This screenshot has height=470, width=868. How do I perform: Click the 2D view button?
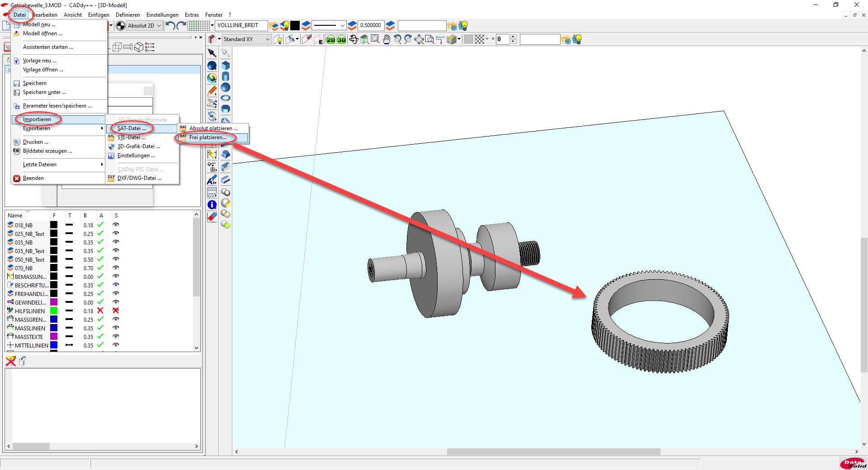(x=330, y=40)
